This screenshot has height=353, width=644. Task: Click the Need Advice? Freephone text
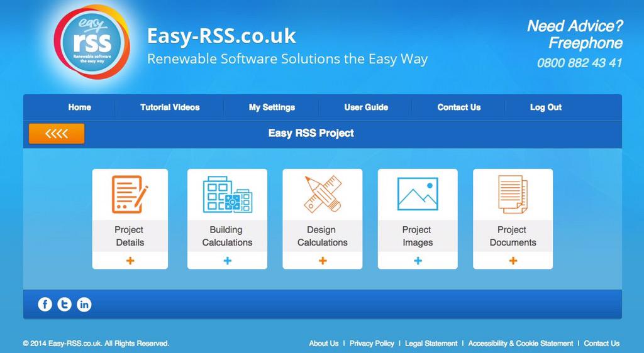coord(575,35)
